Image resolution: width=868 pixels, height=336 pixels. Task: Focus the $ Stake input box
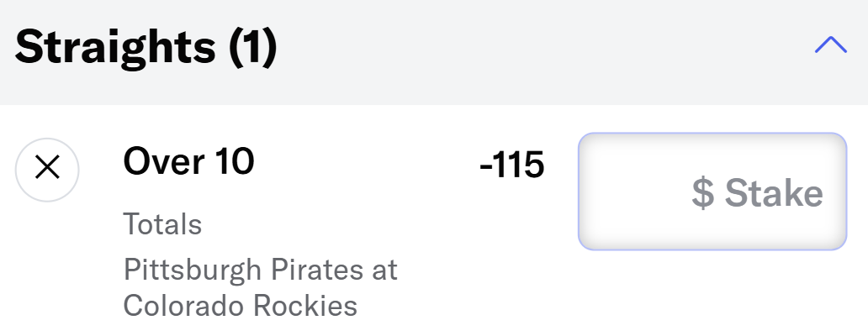pos(712,192)
